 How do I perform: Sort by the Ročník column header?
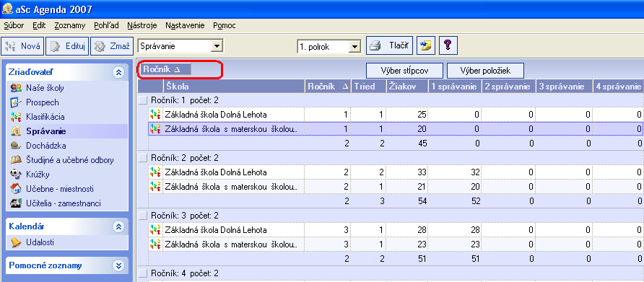[x=327, y=87]
